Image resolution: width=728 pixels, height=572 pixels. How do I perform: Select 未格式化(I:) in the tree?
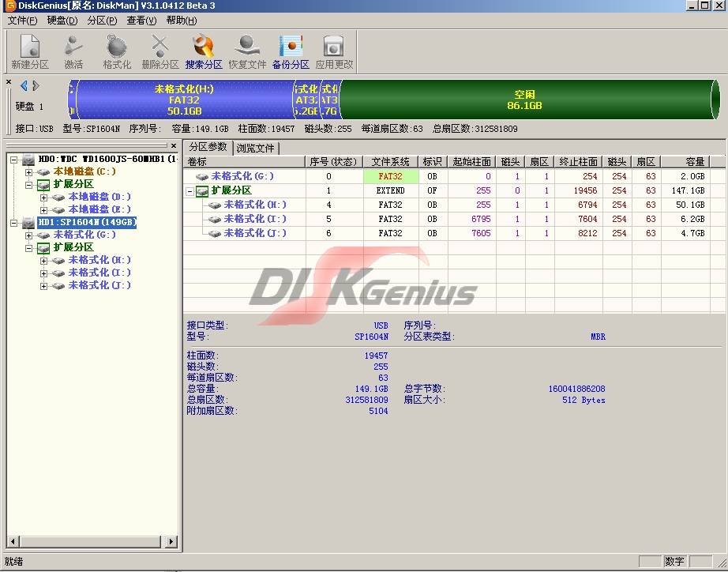click(99, 273)
